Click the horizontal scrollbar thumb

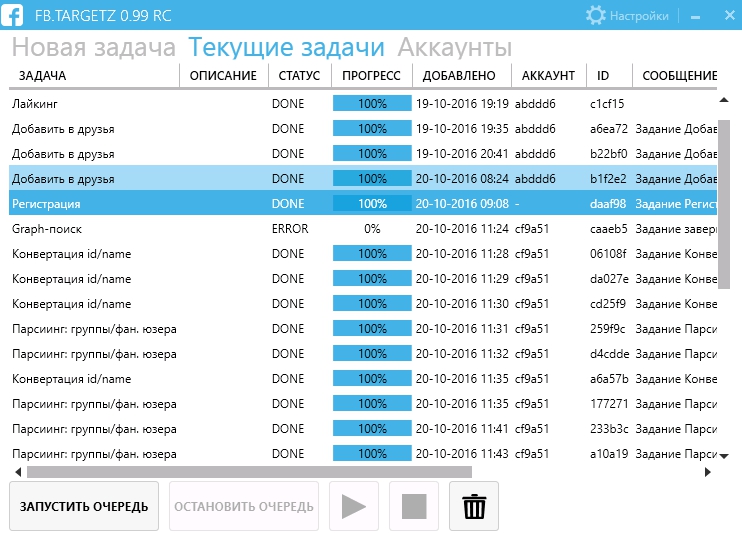248,472
